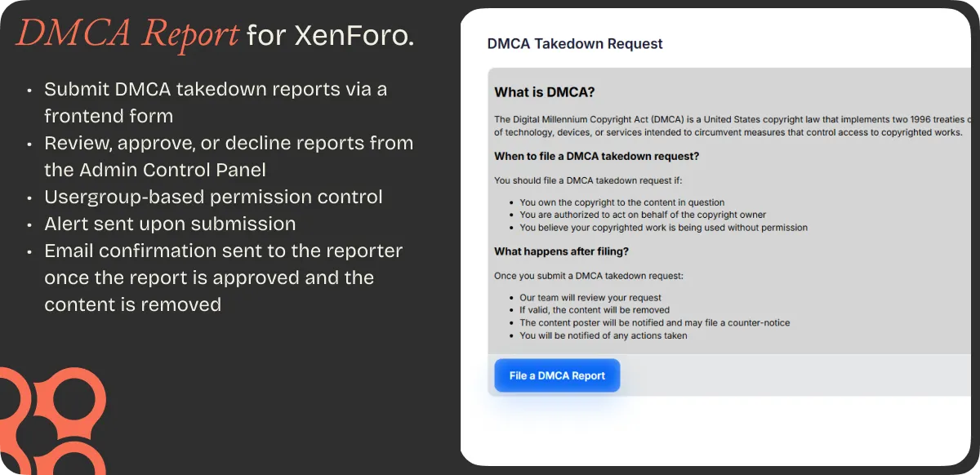Click the bullet icon beside 'Submit DMCA takedown reports'

pos(30,90)
